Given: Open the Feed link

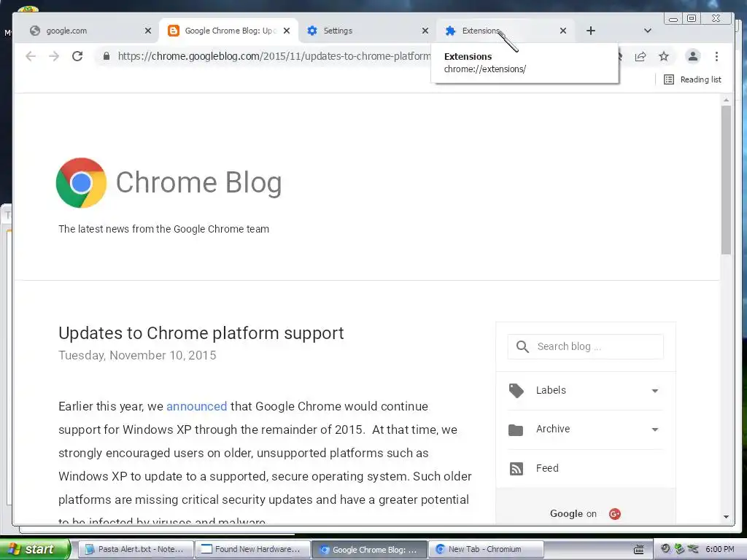Looking at the screenshot, I should (x=547, y=468).
